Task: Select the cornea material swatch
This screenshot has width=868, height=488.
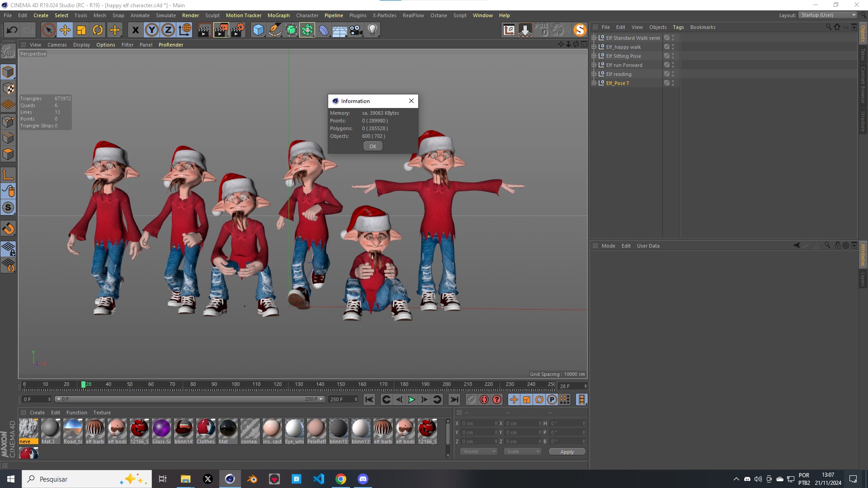Action: (250, 432)
